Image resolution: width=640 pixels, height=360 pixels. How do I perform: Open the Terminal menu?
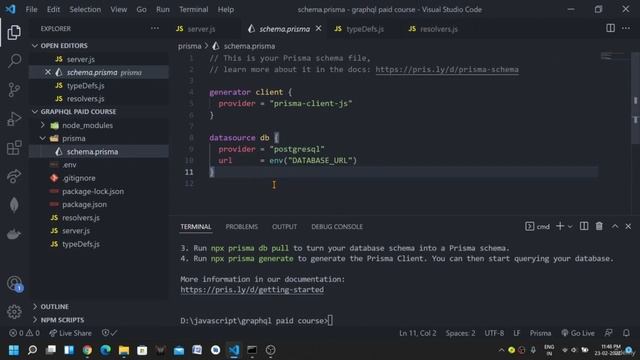click(x=193, y=9)
